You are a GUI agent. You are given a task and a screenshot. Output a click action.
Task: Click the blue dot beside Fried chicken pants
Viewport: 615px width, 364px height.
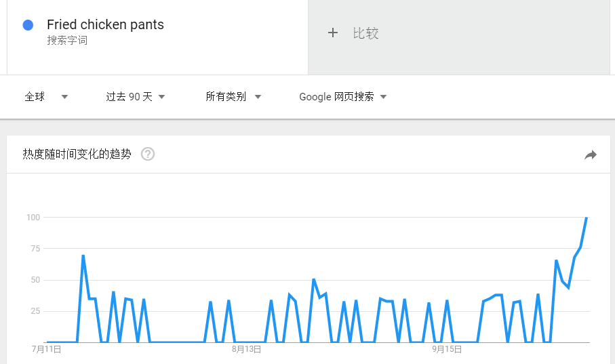28,25
